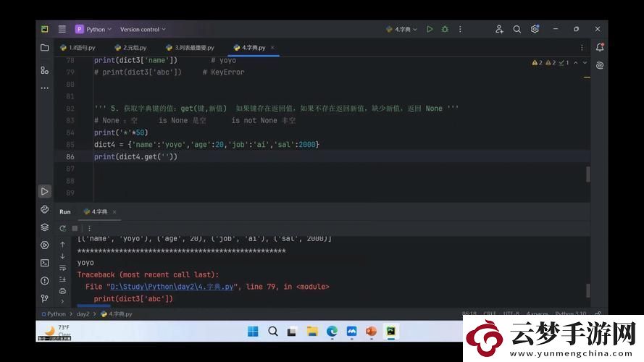Click the editor vertical scrollbar thumb
Image resolution: width=644 pixels, height=362 pixels.
pos(587,174)
